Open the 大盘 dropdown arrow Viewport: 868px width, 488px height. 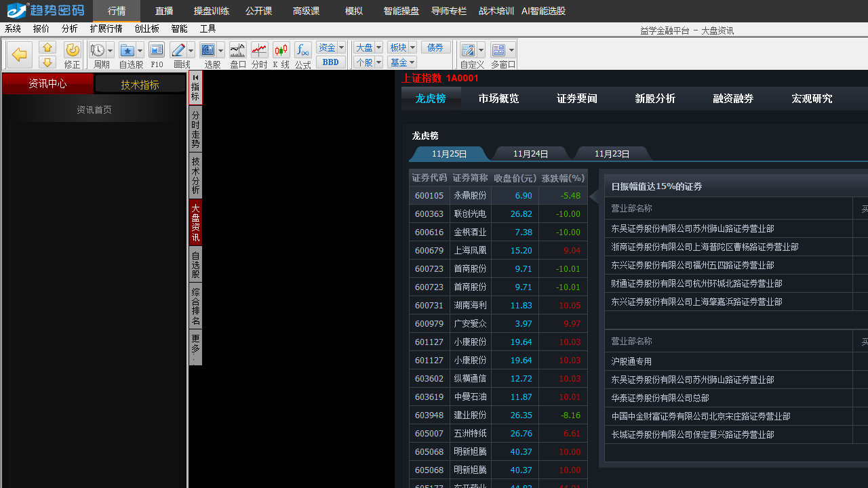point(378,47)
